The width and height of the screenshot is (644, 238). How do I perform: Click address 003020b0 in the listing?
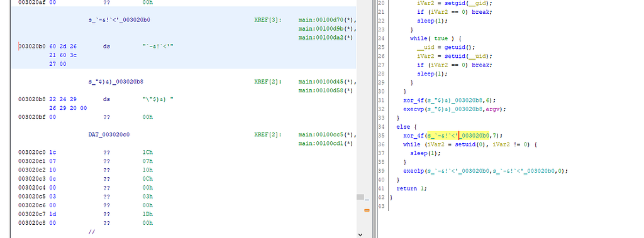32,46
